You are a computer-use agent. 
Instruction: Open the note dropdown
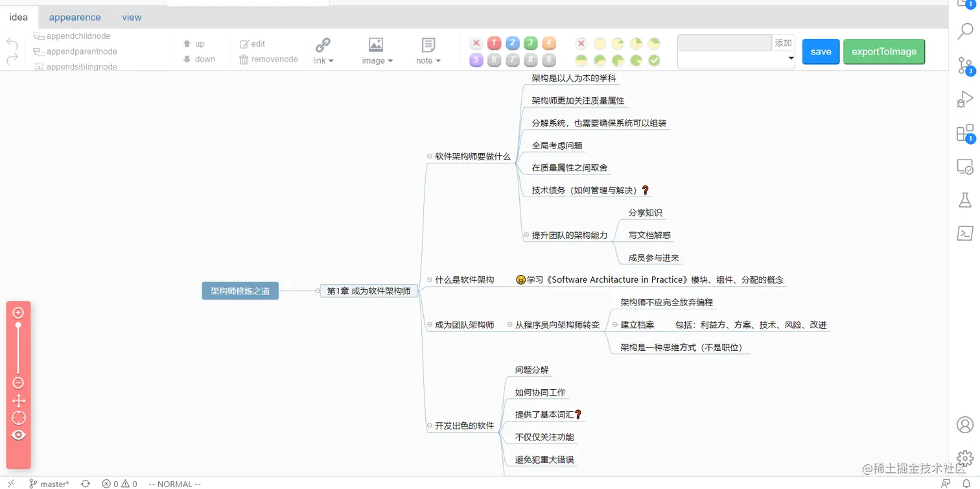[x=428, y=60]
